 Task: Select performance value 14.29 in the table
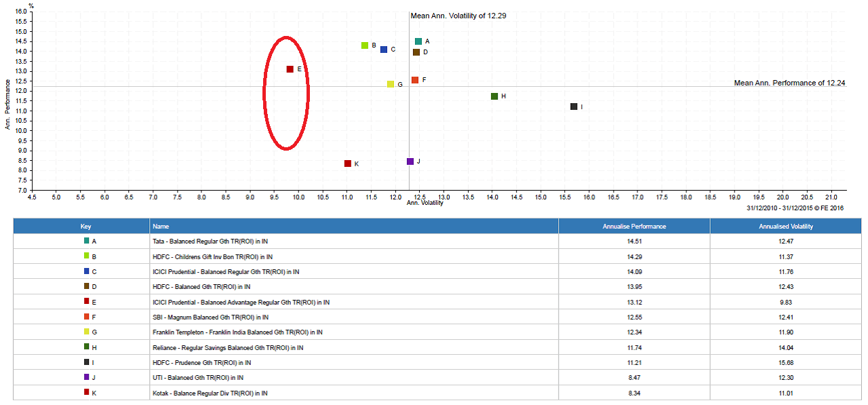click(635, 257)
